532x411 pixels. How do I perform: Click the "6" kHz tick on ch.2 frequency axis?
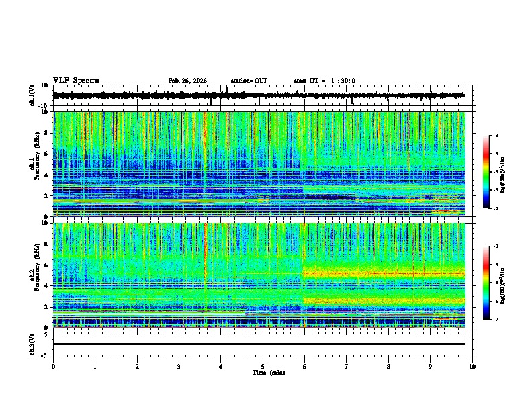[46, 265]
